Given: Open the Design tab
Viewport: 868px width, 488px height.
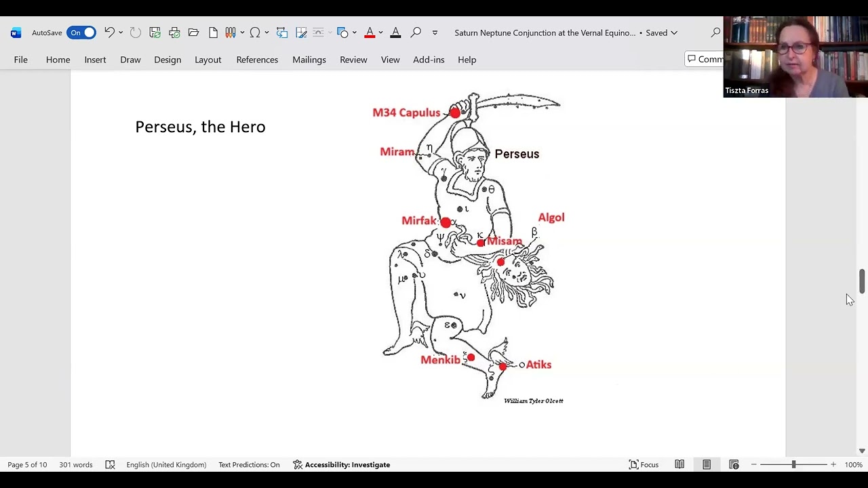Looking at the screenshot, I should (x=167, y=60).
